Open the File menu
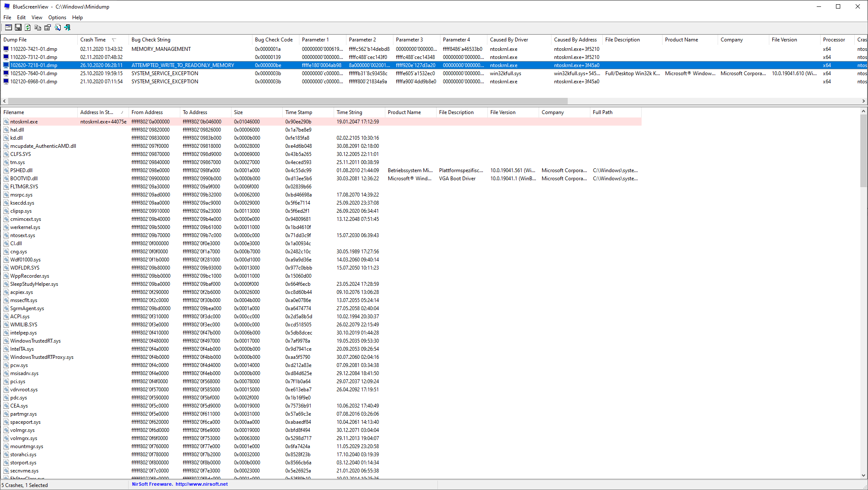The width and height of the screenshot is (868, 490). [x=7, y=18]
